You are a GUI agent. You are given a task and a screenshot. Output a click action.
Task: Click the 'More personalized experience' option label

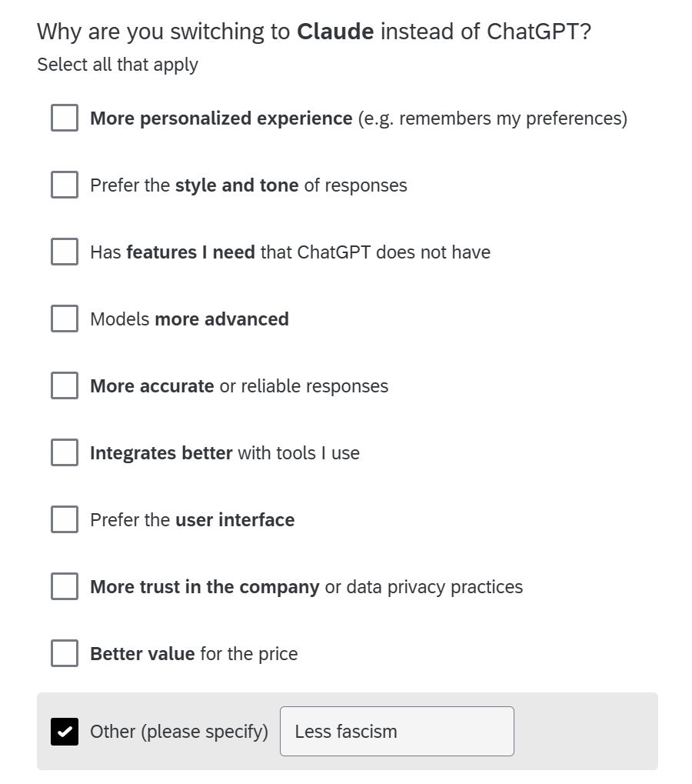pyautogui.click(x=358, y=118)
